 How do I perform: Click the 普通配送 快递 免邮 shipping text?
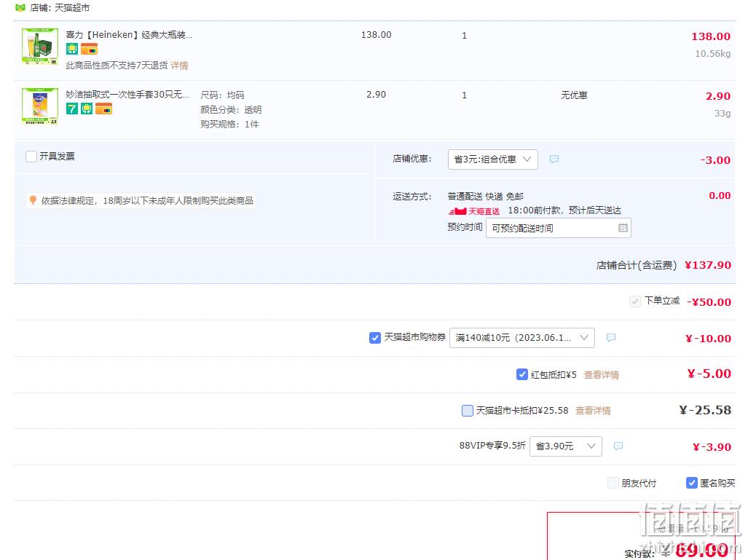(x=486, y=196)
